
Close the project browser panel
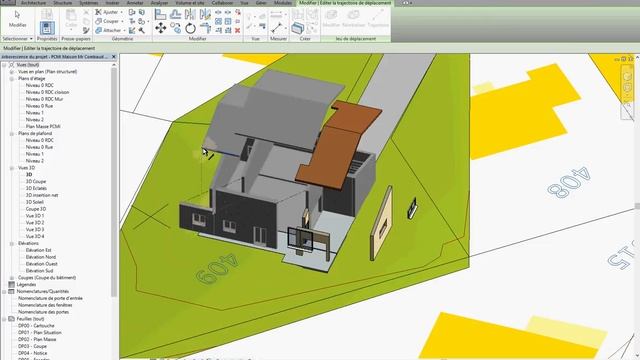(114, 57)
